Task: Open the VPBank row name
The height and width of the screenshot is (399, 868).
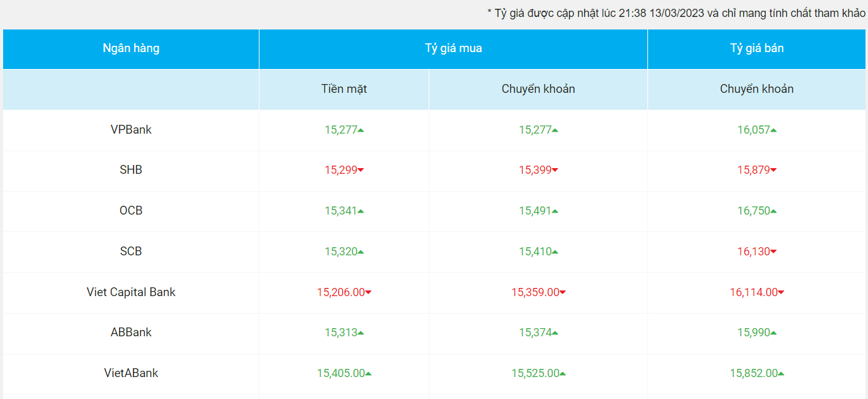Action: [x=131, y=130]
